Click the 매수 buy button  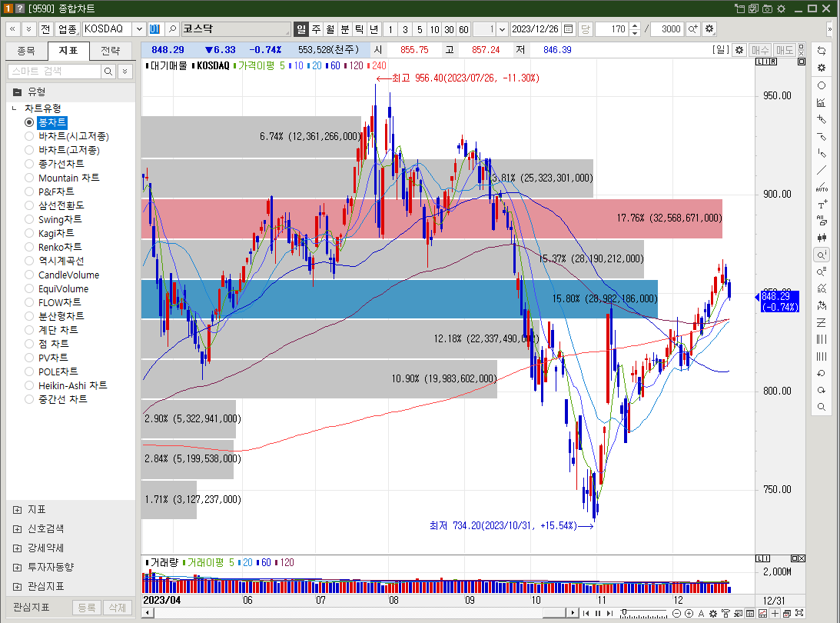click(x=759, y=50)
